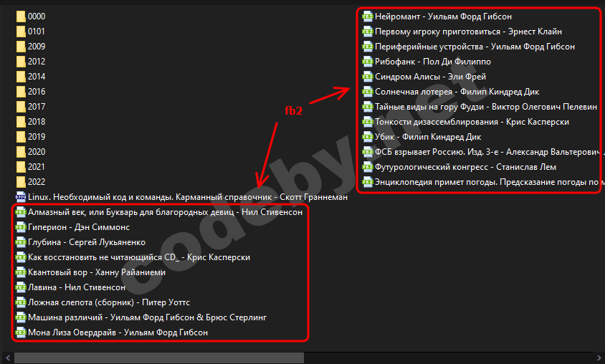The width and height of the screenshot is (605, 364).
Task: Select file Тонкости дизассемблирования - Крис Касперски
Action: (466, 122)
